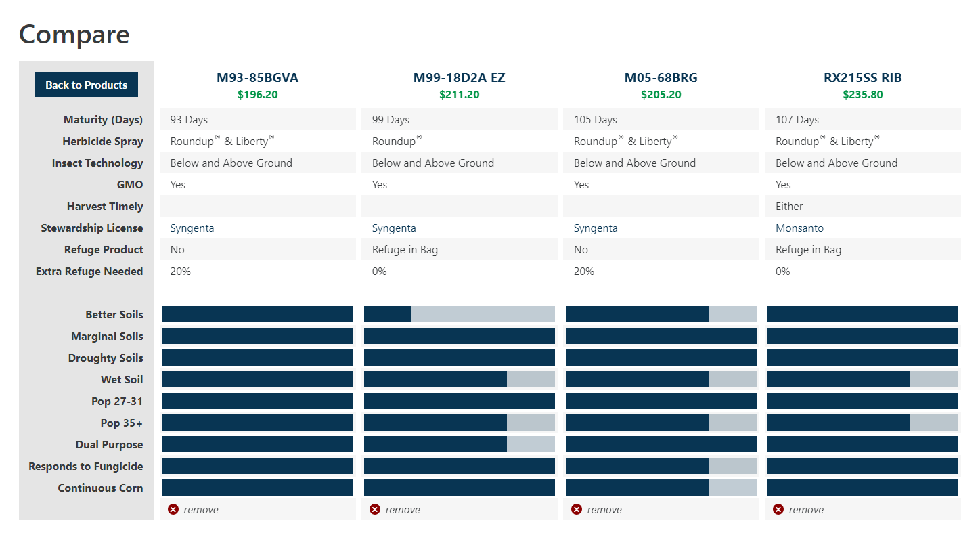
Task: Click M99-18D2A EZ Wet Soil rating bar
Action: 460,379
